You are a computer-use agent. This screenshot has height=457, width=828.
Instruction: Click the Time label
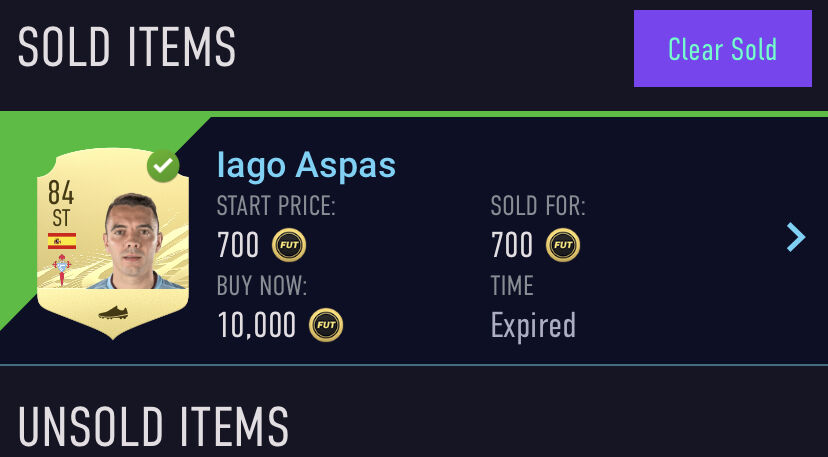click(512, 286)
